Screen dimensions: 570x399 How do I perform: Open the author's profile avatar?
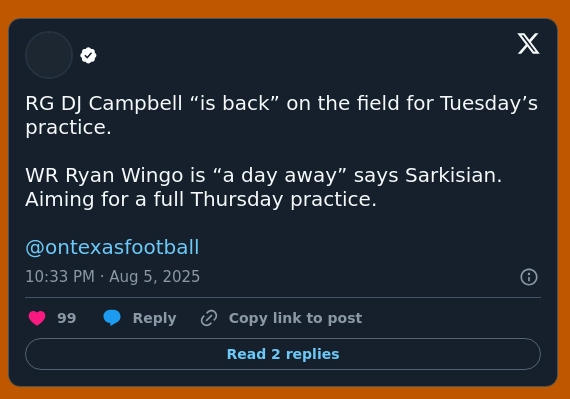coord(49,55)
